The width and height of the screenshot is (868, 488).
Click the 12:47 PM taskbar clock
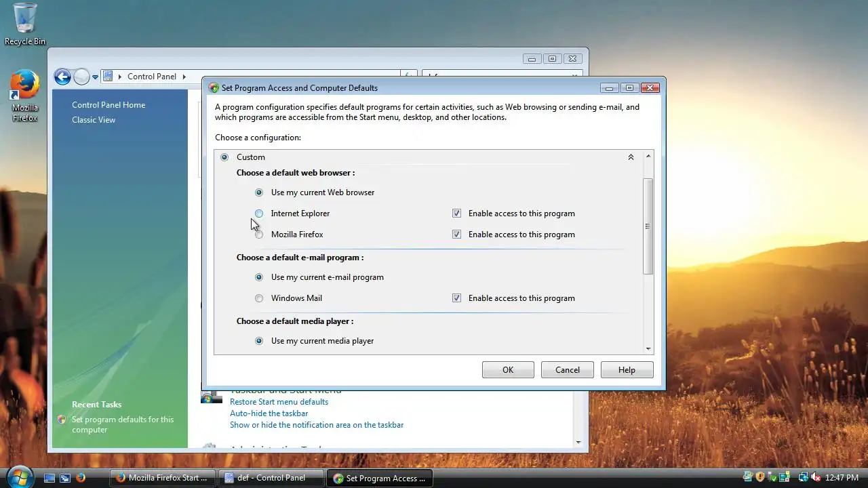pos(842,478)
